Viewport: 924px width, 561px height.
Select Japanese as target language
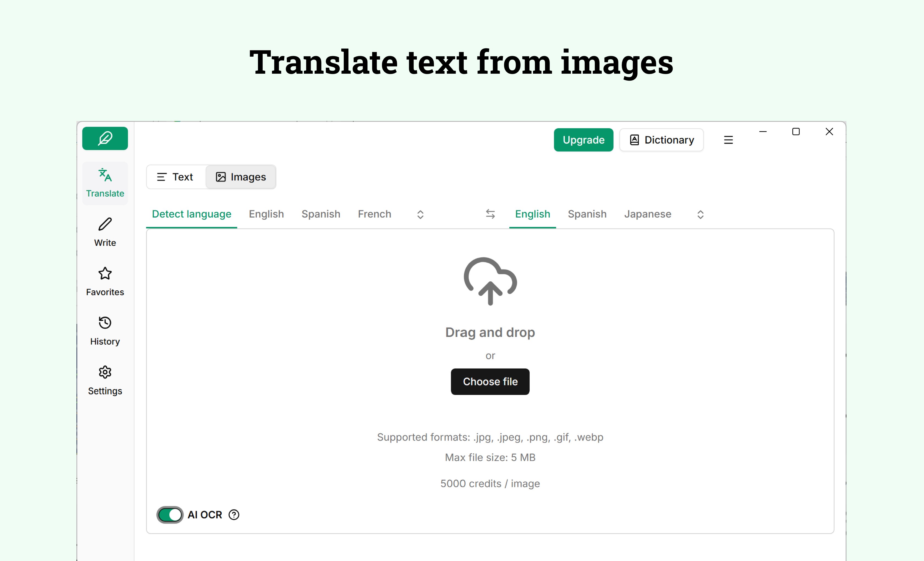tap(648, 214)
